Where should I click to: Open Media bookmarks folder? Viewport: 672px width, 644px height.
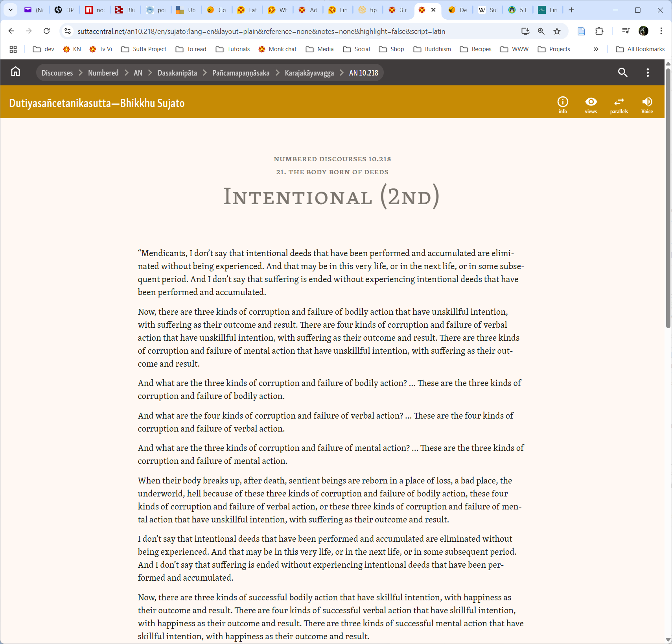(320, 49)
